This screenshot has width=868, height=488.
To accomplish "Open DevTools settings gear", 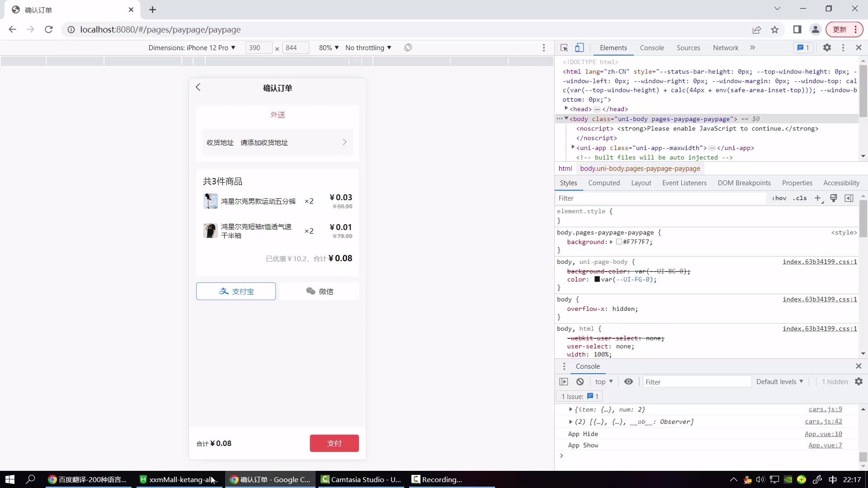I will pyautogui.click(x=827, y=48).
